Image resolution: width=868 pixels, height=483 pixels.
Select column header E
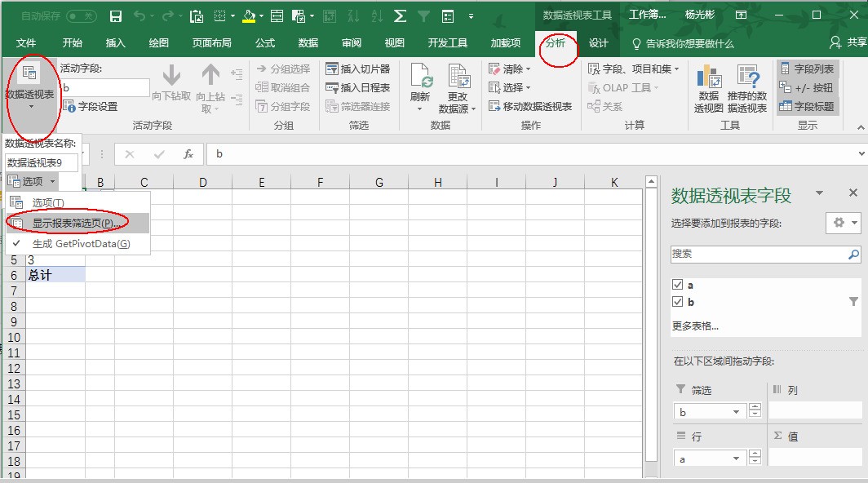[x=261, y=182]
